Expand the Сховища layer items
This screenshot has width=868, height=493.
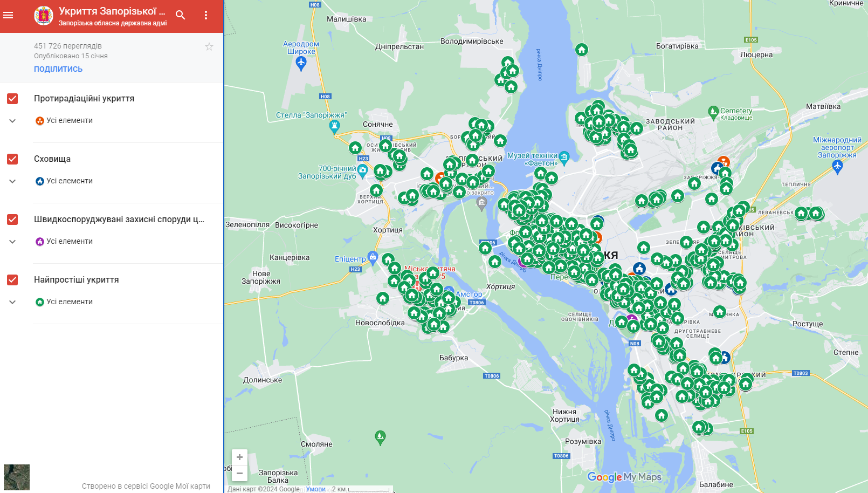[12, 181]
